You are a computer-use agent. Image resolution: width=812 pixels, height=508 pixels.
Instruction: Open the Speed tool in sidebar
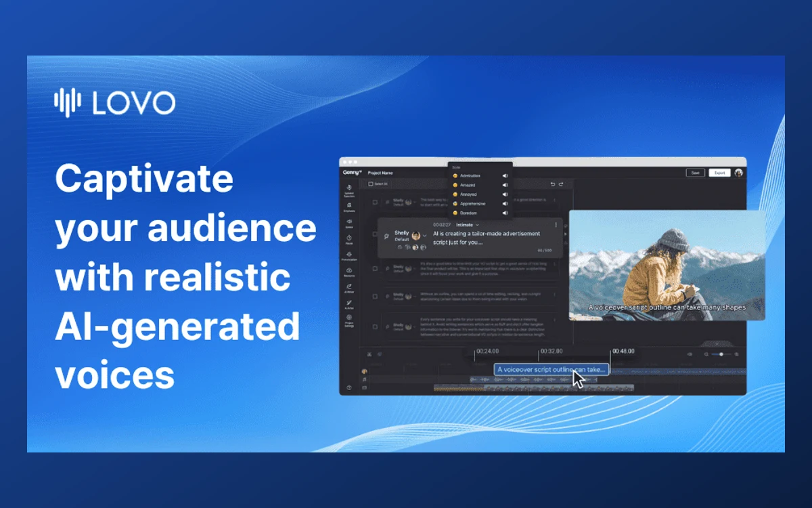tap(349, 223)
